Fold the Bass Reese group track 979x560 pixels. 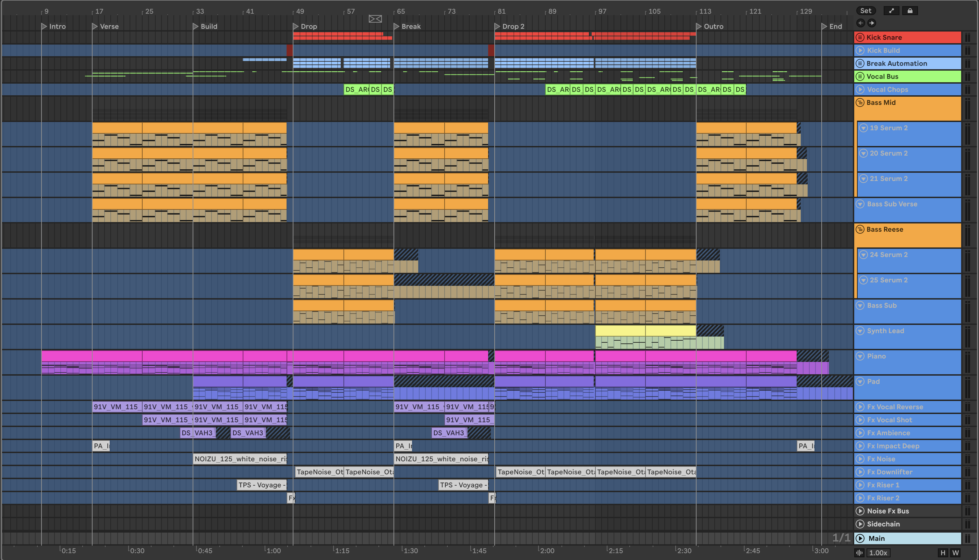pos(860,230)
